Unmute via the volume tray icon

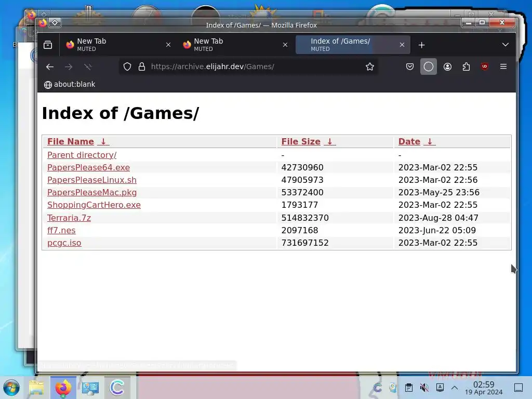(x=424, y=388)
